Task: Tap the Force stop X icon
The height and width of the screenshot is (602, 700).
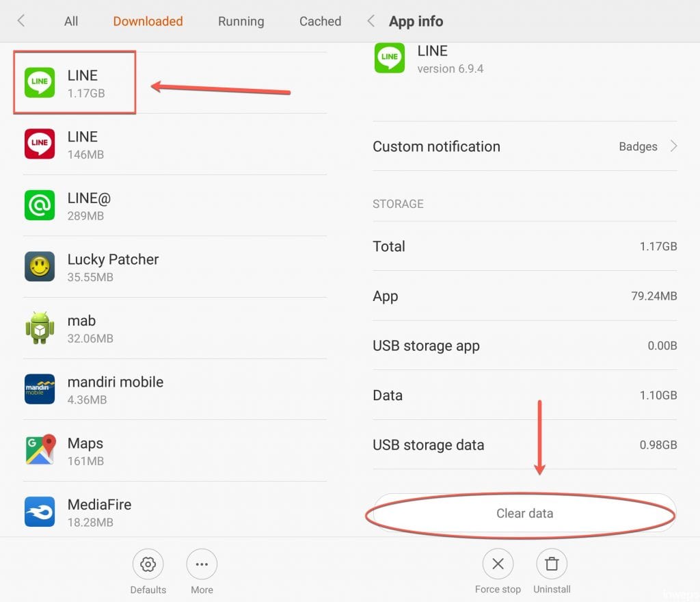Action: [x=498, y=564]
